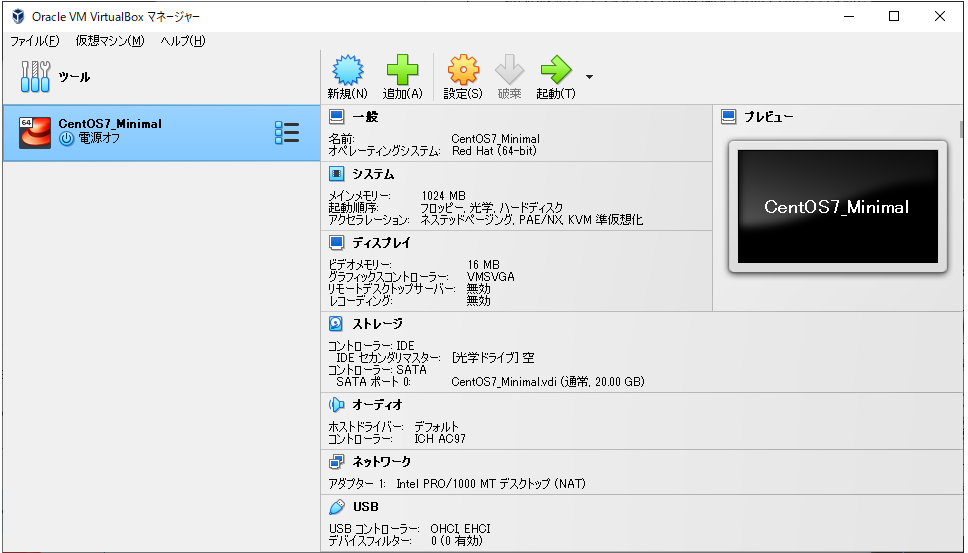The width and height of the screenshot is (968, 553).
Task: Open the ヘルプ(H) menu
Action: point(183,41)
